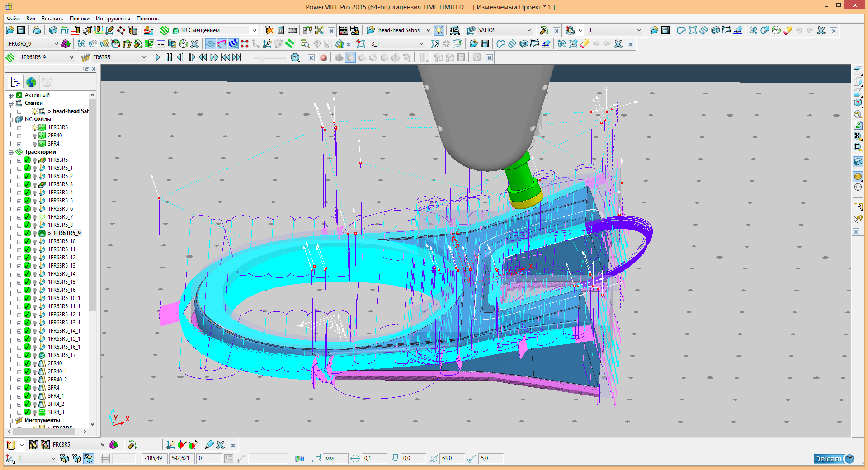868x470 pixels.
Task: Open project folder icon in main toolbar
Action: [10, 30]
